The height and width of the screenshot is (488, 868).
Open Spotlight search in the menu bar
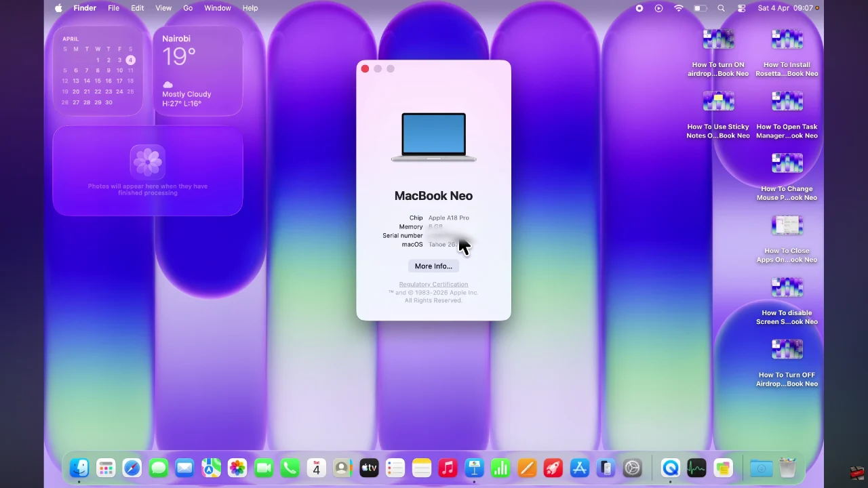[x=721, y=8]
